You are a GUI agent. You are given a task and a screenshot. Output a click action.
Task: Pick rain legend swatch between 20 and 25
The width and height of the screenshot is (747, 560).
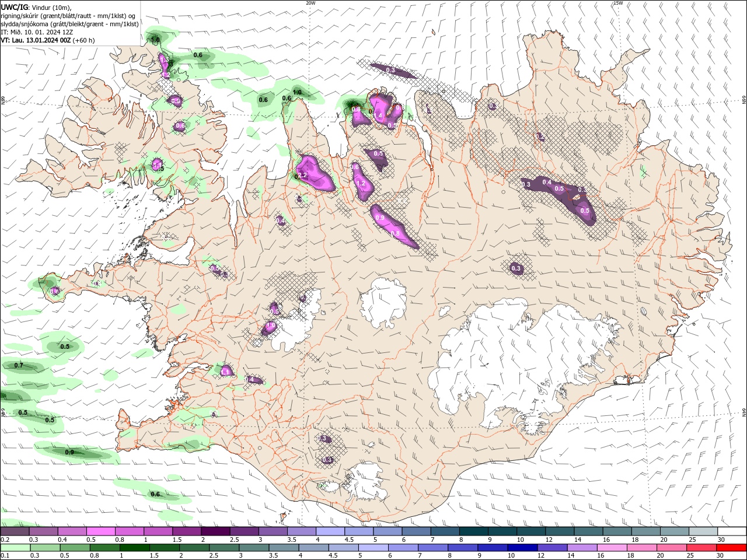[x=671, y=548]
